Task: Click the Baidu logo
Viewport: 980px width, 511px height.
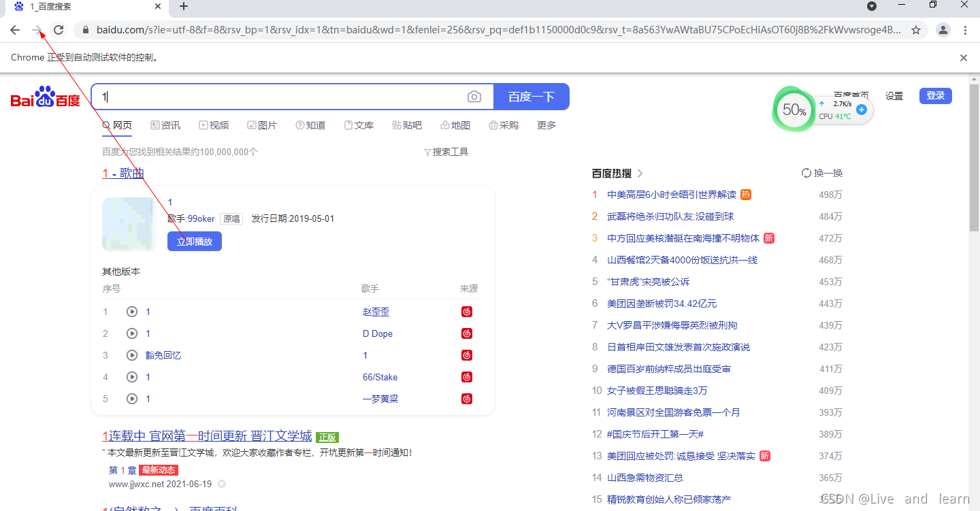Action: point(46,97)
